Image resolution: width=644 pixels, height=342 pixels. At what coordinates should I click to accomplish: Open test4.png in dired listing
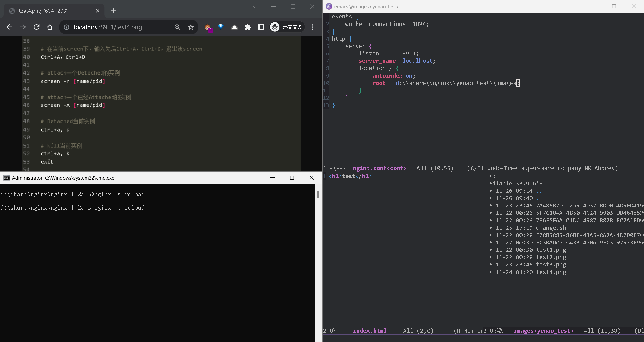coord(551,272)
